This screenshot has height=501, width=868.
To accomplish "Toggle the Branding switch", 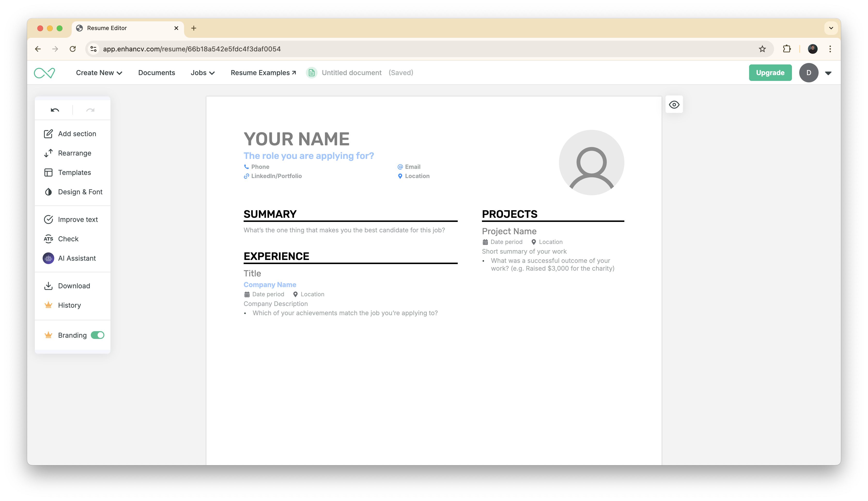I will tap(98, 335).
